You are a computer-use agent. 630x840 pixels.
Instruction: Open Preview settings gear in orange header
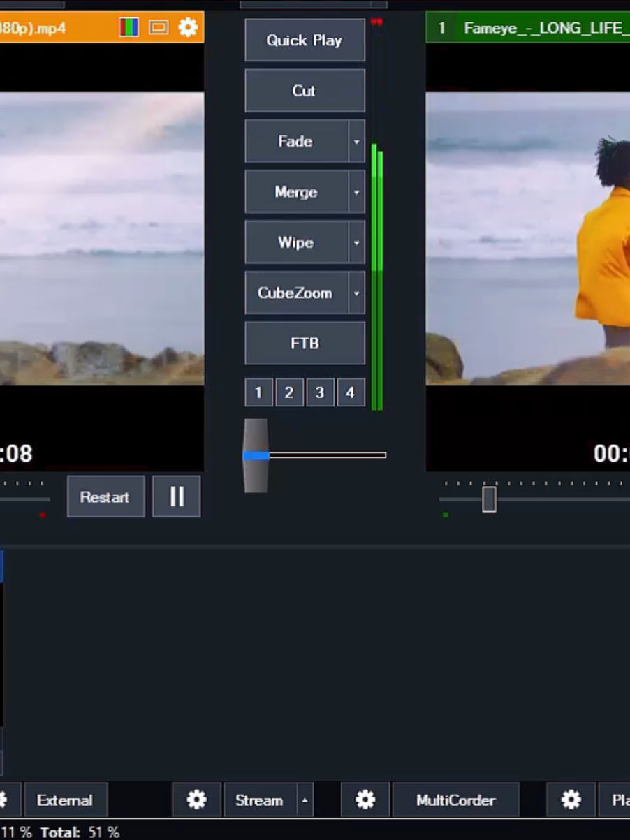point(188,28)
